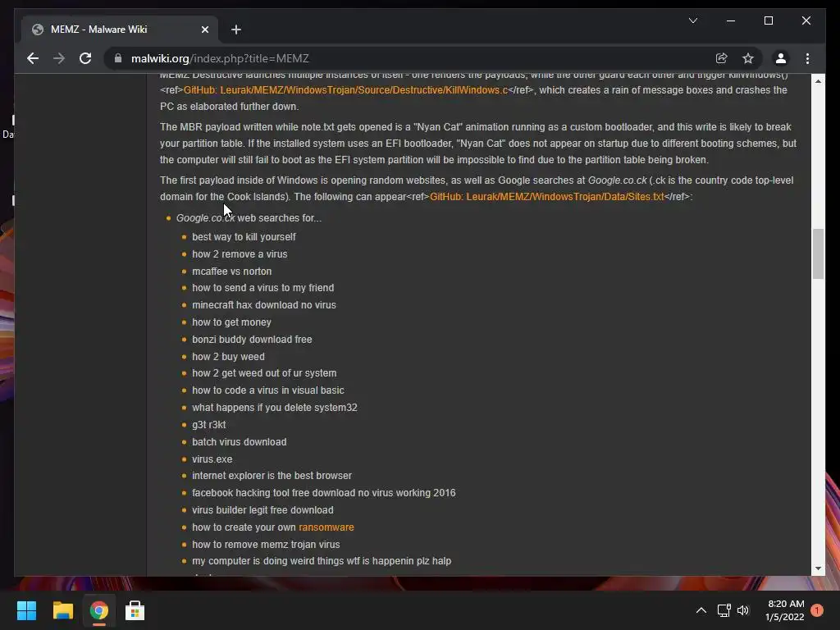Click the 'g3t r3kt' list item

click(209, 424)
